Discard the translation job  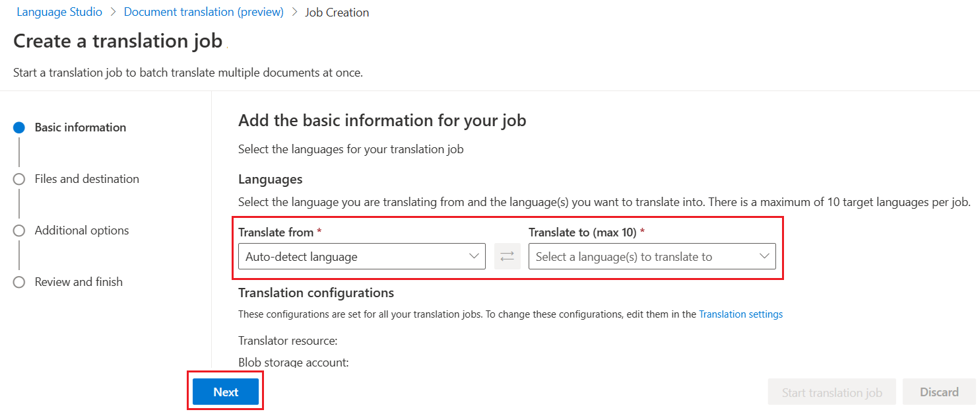click(x=938, y=391)
